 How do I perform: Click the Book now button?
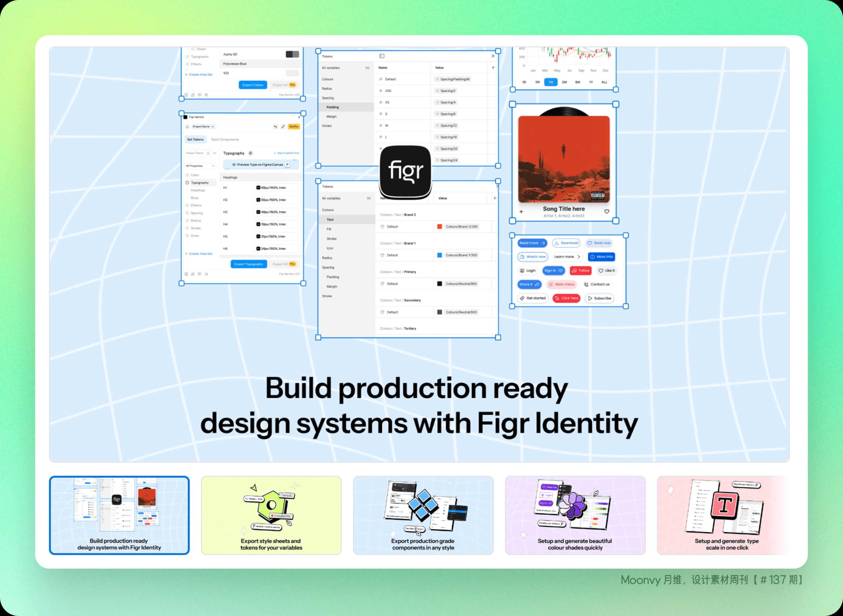tap(599, 243)
